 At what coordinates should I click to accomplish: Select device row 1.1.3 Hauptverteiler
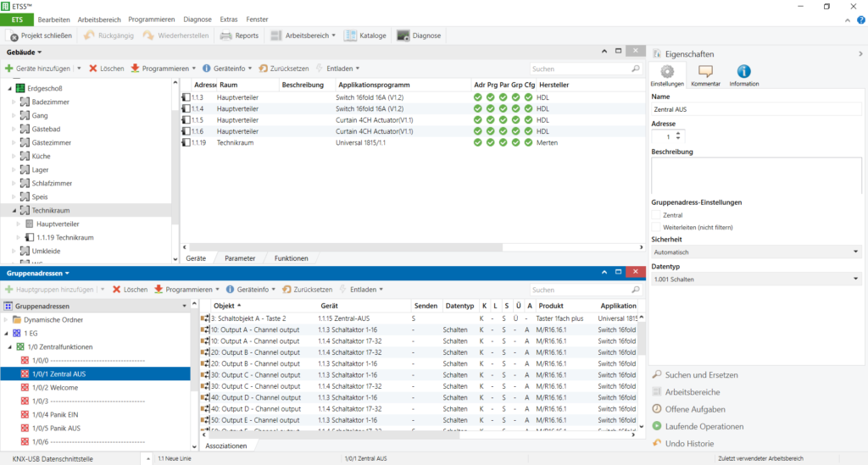click(413, 97)
